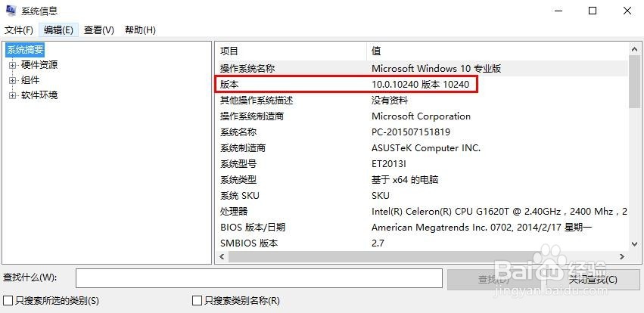Enable 只搜索所选的类别 checkbox

(x=8, y=301)
